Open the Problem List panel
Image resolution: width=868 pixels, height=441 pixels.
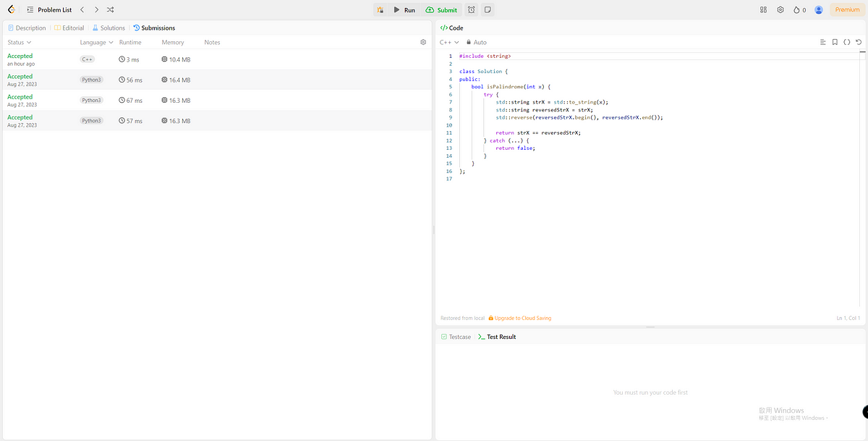tap(49, 10)
